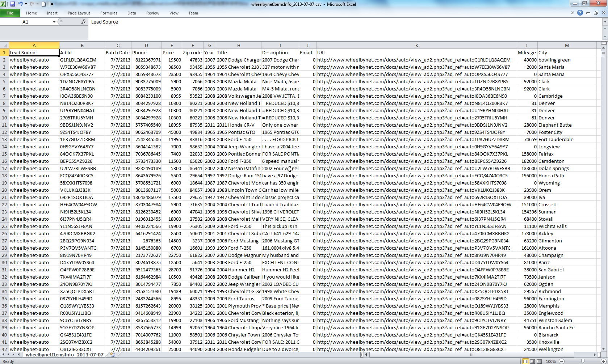
Task: Select the wheelbynetItemsInfo_2013-07-07 sheet tab
Action: (64, 355)
